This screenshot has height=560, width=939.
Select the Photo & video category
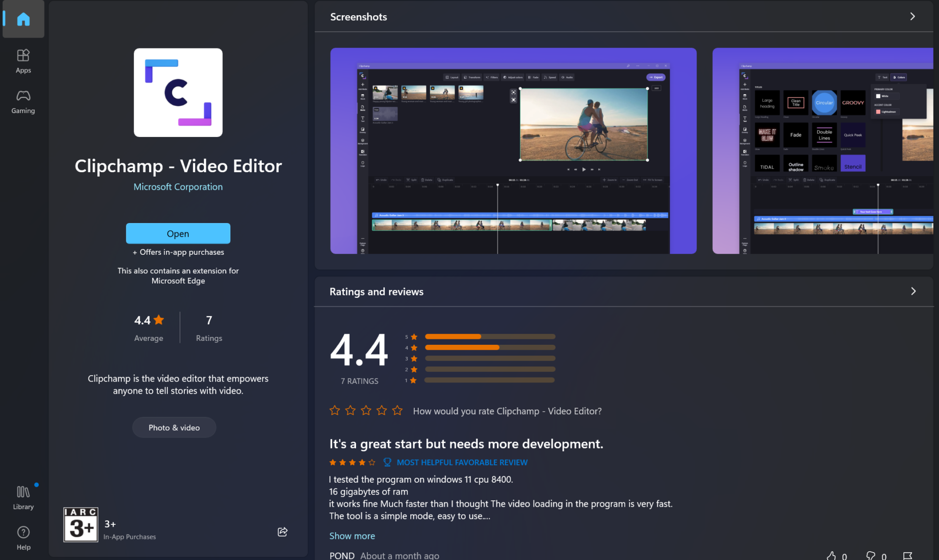[174, 427]
